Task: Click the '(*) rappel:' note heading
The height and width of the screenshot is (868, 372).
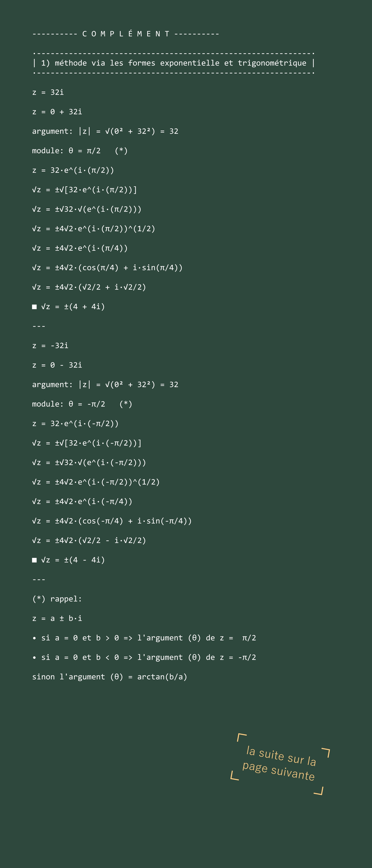Action: (57, 599)
